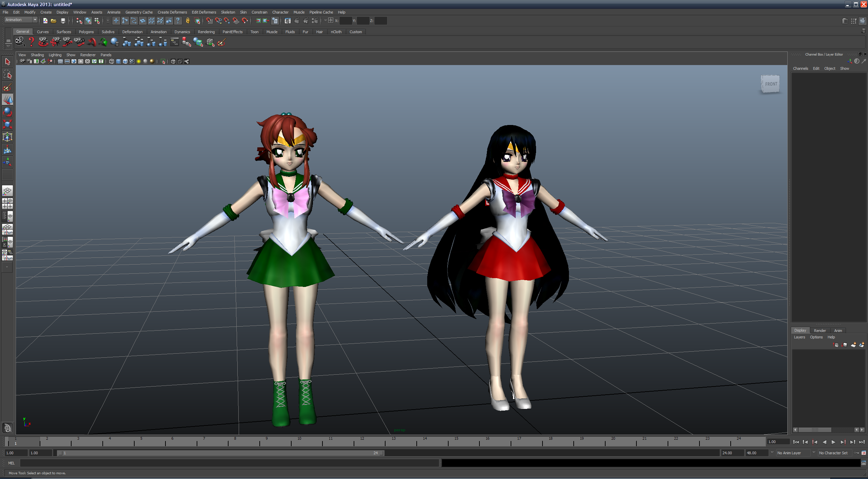Click the red question mark shelf icon

coord(31,42)
